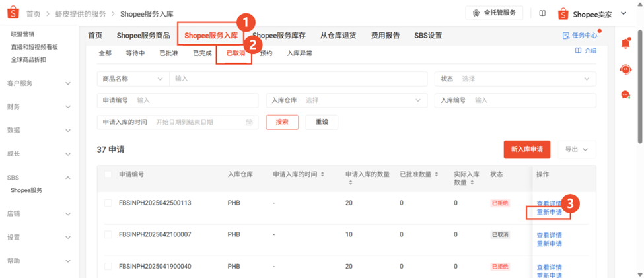Switch to Shopee服务商品 tab
Viewport: 644px width, 278px height.
[x=143, y=35]
